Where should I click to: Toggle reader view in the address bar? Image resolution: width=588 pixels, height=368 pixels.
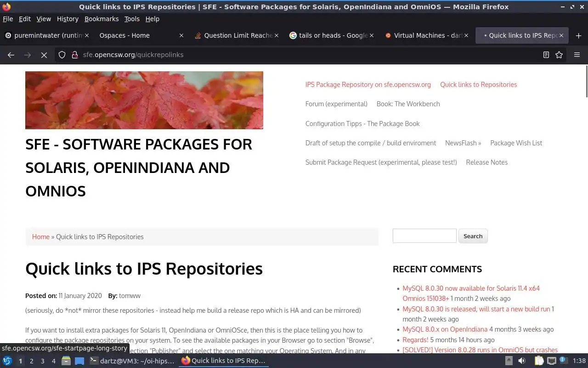click(546, 55)
